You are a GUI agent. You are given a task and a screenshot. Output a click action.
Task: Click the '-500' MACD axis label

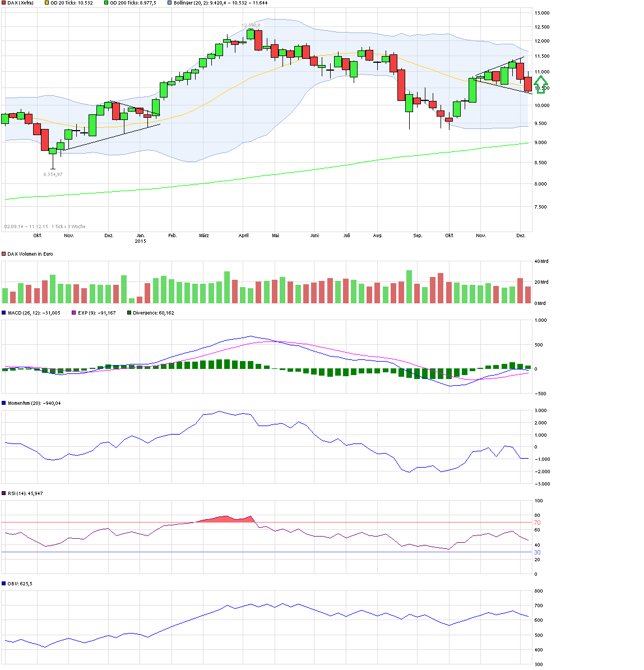pos(540,394)
